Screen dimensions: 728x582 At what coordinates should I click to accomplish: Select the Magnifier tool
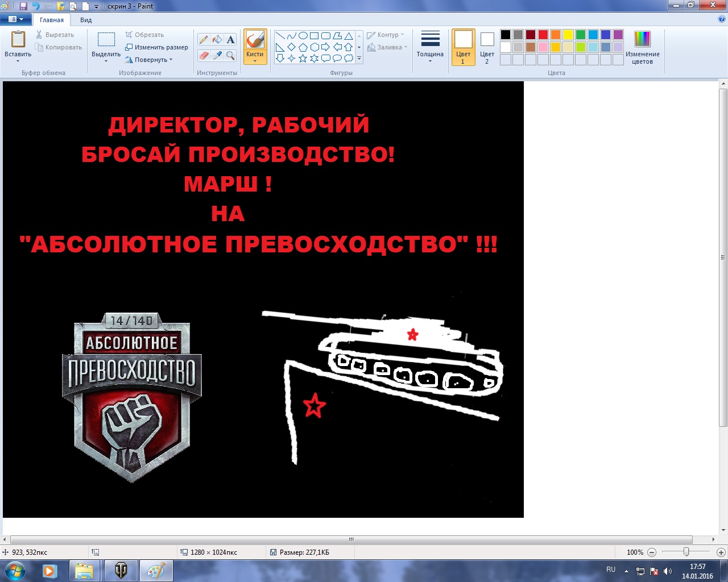(x=230, y=55)
